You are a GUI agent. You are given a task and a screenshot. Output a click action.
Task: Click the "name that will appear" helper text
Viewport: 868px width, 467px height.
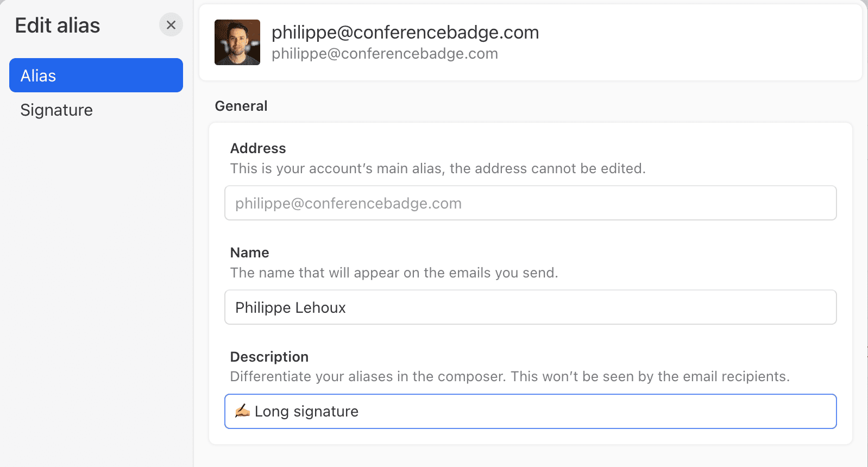(394, 273)
